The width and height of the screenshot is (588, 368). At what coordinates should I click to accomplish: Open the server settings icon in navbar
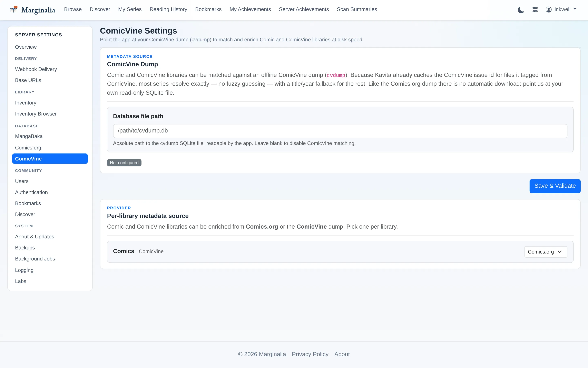tap(535, 9)
